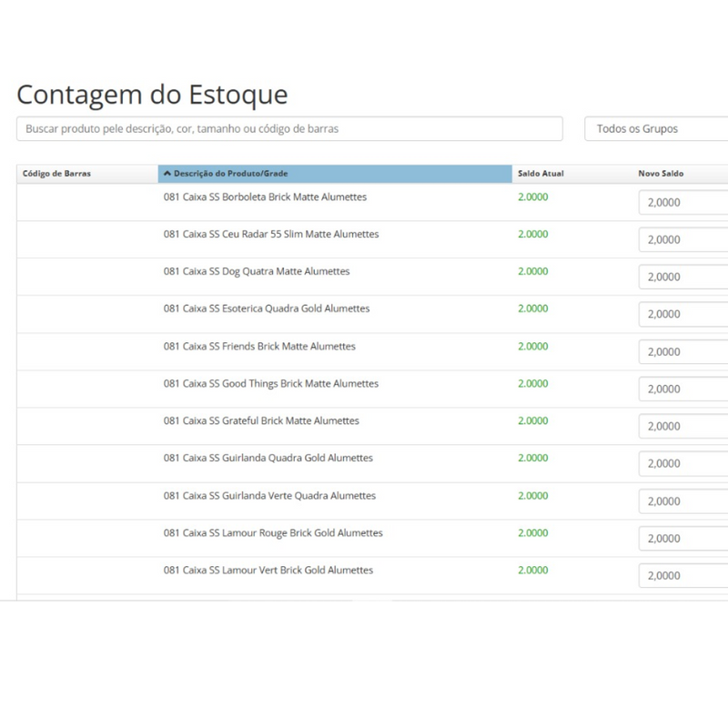Click the product search input field
Image resolution: width=728 pixels, height=728 pixels.
[x=289, y=129]
